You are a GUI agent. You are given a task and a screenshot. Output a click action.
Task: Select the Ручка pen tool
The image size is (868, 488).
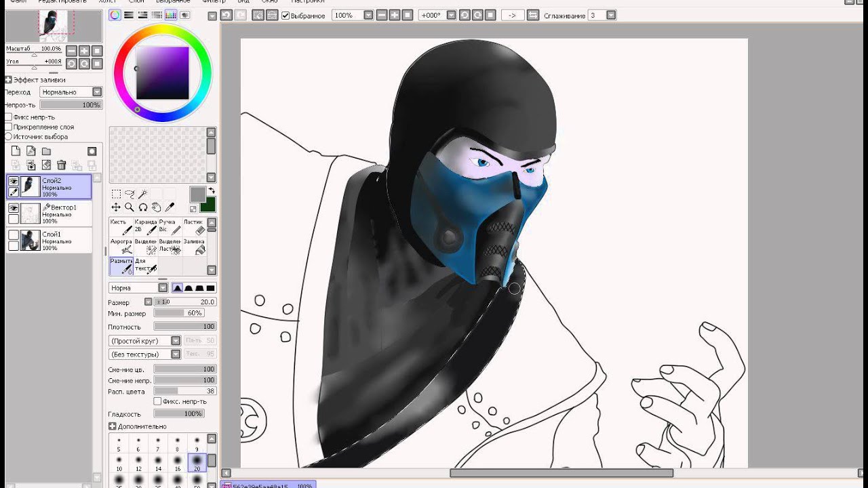click(x=170, y=226)
